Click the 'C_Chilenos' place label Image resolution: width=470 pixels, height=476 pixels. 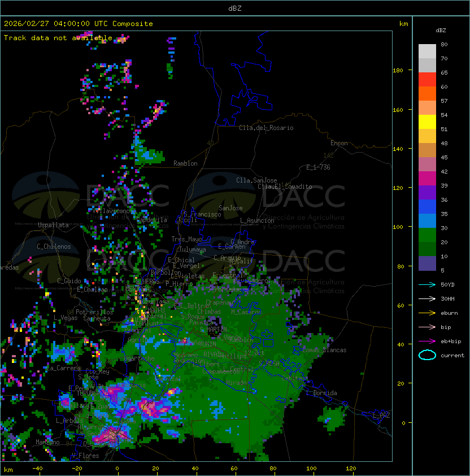coord(54,246)
